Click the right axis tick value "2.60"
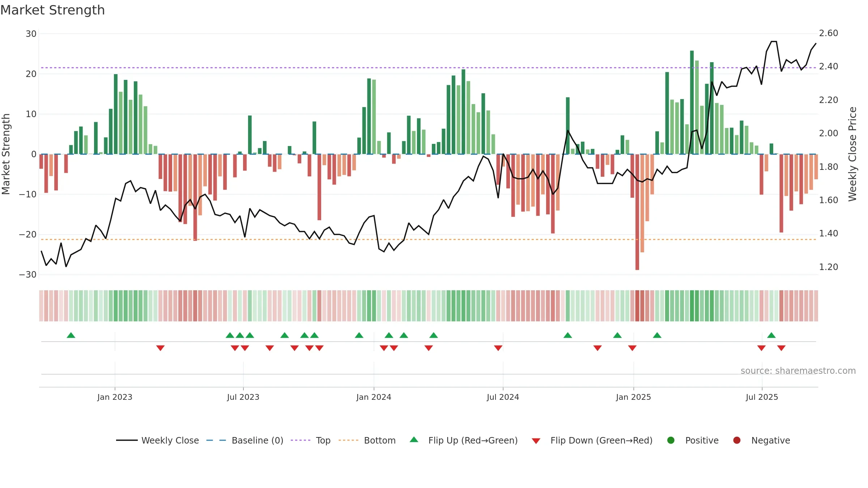 (829, 33)
